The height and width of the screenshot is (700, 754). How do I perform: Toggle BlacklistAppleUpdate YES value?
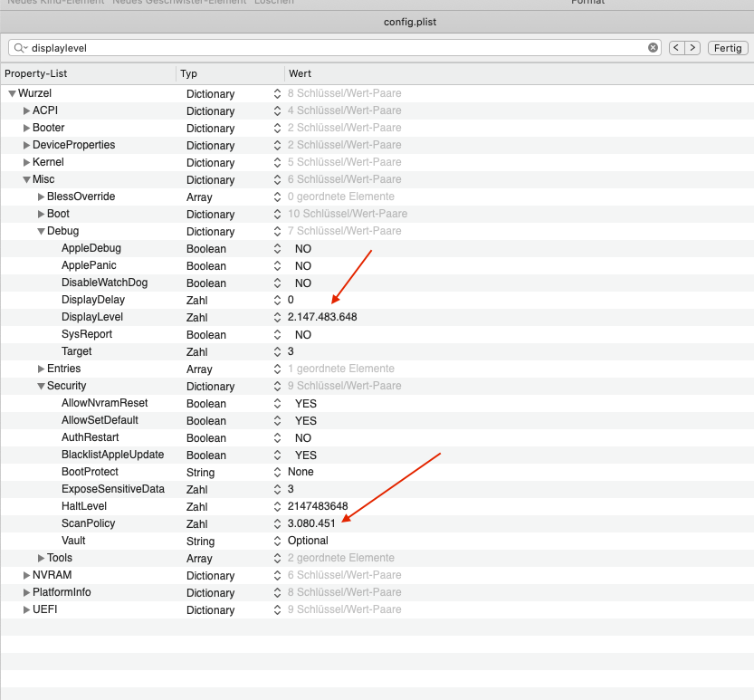306,455
